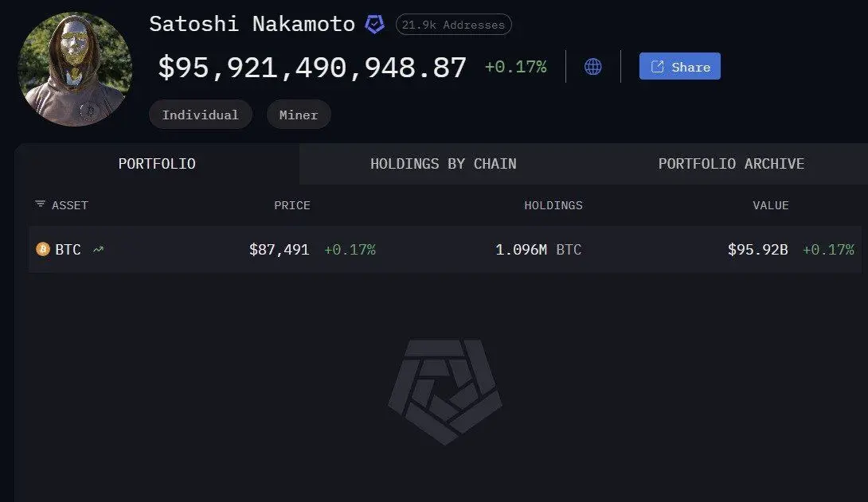Sort by the Asset column header
The width and height of the screenshot is (868, 502).
point(70,205)
